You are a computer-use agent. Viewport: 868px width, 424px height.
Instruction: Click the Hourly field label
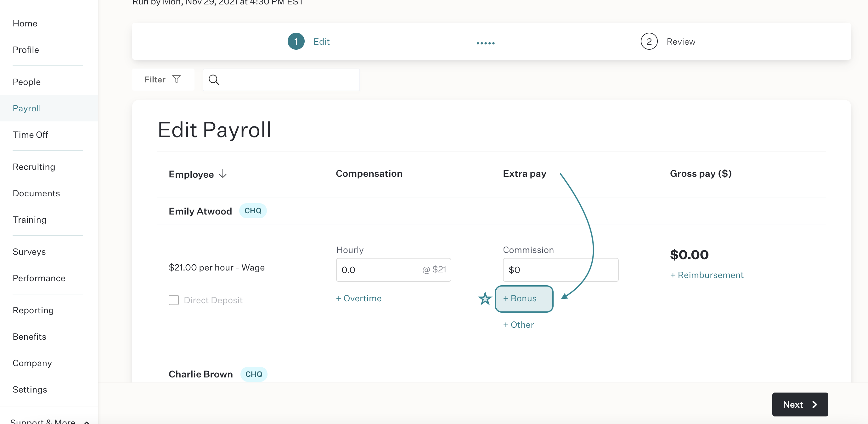[x=349, y=250]
